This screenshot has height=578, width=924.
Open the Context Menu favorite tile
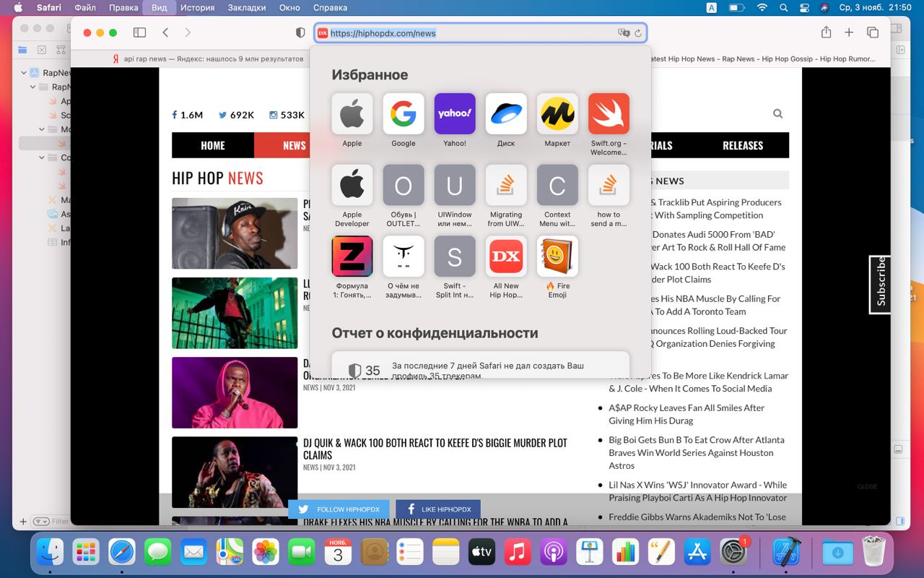click(557, 185)
